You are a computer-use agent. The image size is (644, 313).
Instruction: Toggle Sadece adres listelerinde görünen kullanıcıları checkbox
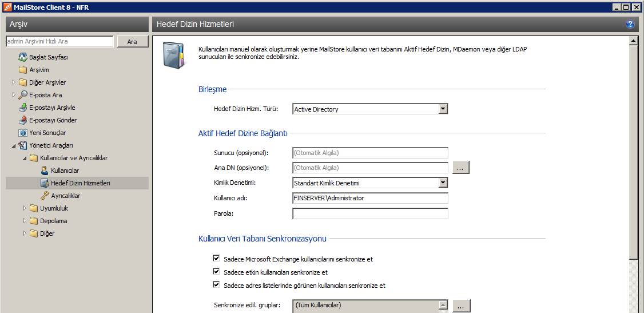click(x=216, y=284)
